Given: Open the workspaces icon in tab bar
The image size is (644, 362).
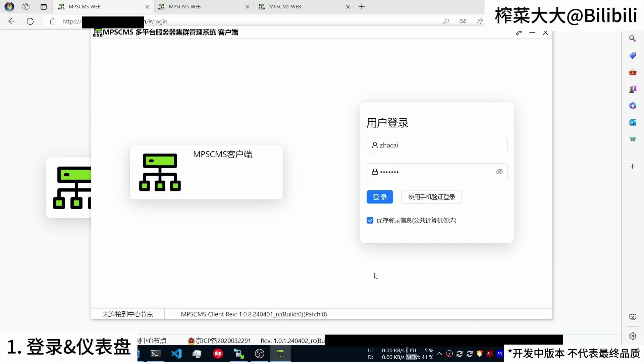Looking at the screenshot, I should 26,7.
